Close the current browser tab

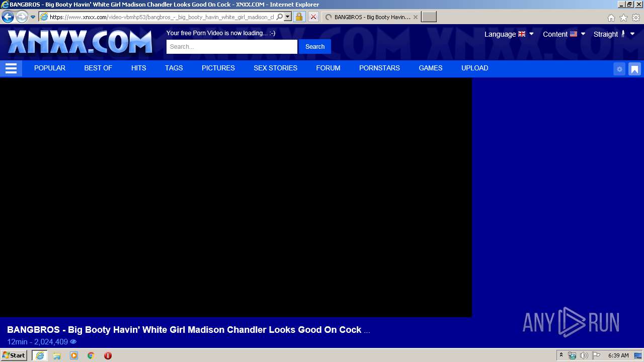pos(415,17)
